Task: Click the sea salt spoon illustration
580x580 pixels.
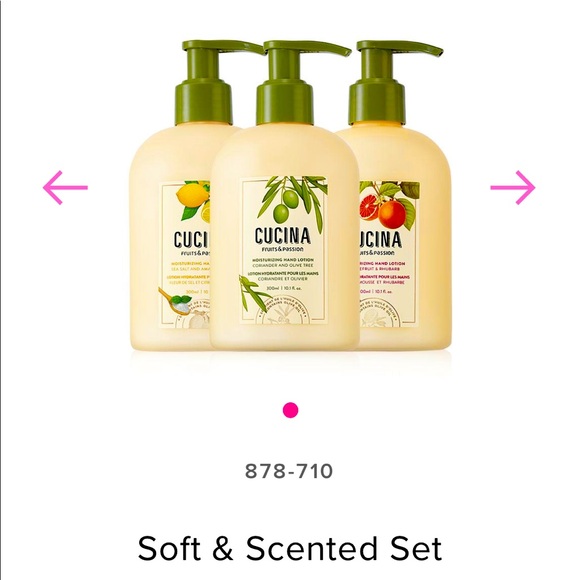Action: pyautogui.click(x=176, y=300)
